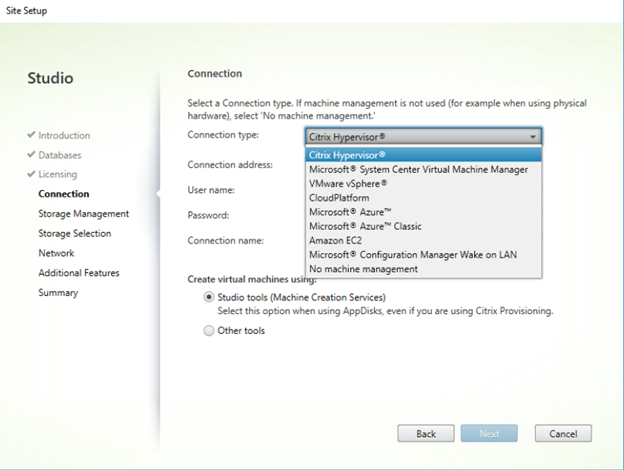
Task: Click the Next button
Action: pyautogui.click(x=489, y=433)
